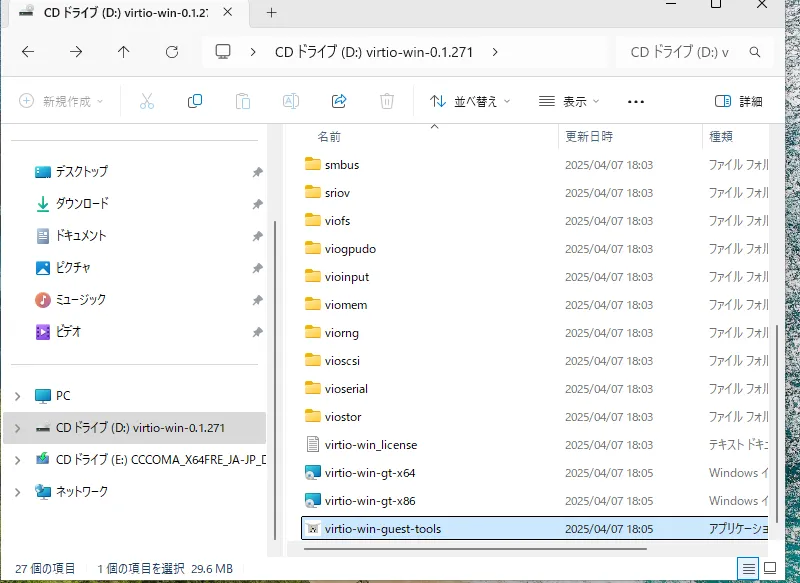Click the Share icon in toolbar

click(339, 101)
